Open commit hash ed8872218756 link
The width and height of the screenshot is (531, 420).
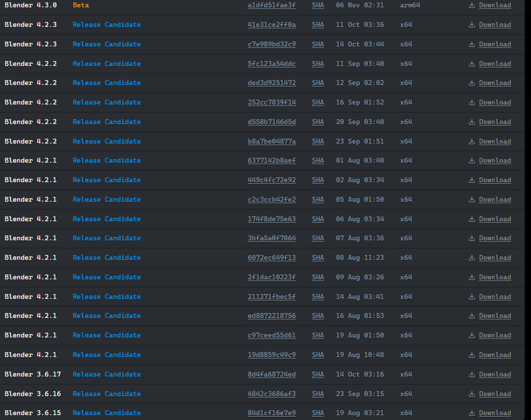272,316
